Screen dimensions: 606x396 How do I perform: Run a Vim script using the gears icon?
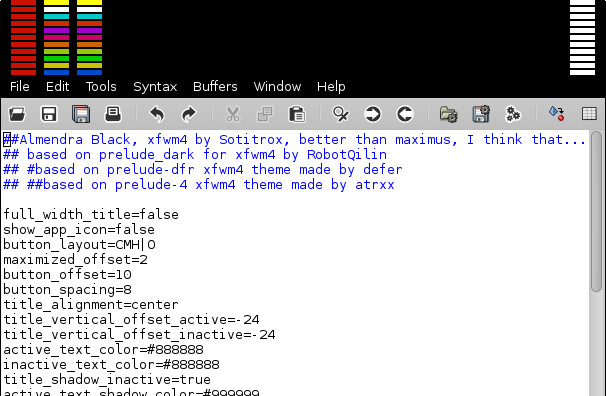[513, 114]
